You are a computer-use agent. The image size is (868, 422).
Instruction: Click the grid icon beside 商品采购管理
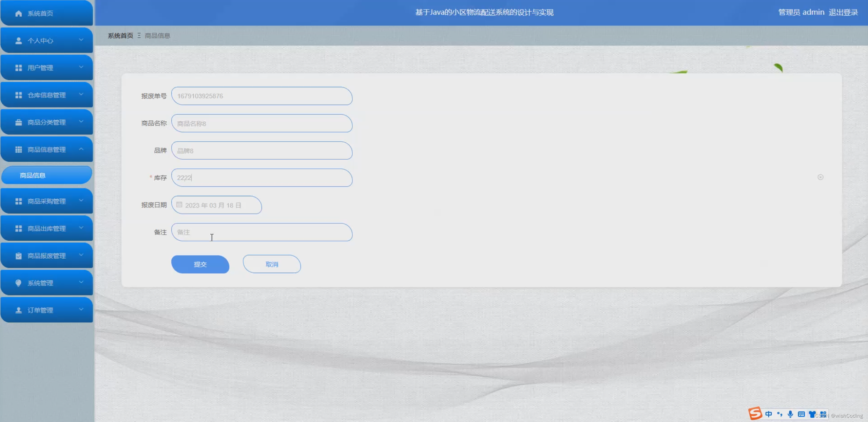[19, 201]
